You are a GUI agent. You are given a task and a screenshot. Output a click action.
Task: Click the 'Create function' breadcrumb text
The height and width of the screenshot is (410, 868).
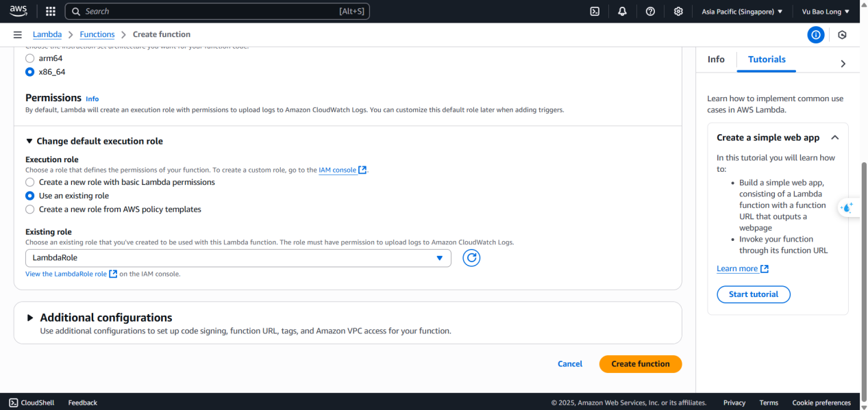point(162,34)
